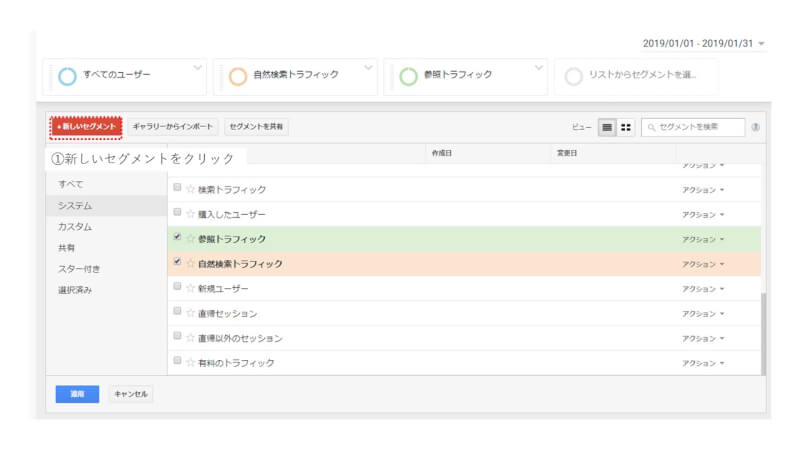Viewport: 800px width, 450px height.
Task: Star the 自然検索トラフィック segment row
Action: click(190, 263)
